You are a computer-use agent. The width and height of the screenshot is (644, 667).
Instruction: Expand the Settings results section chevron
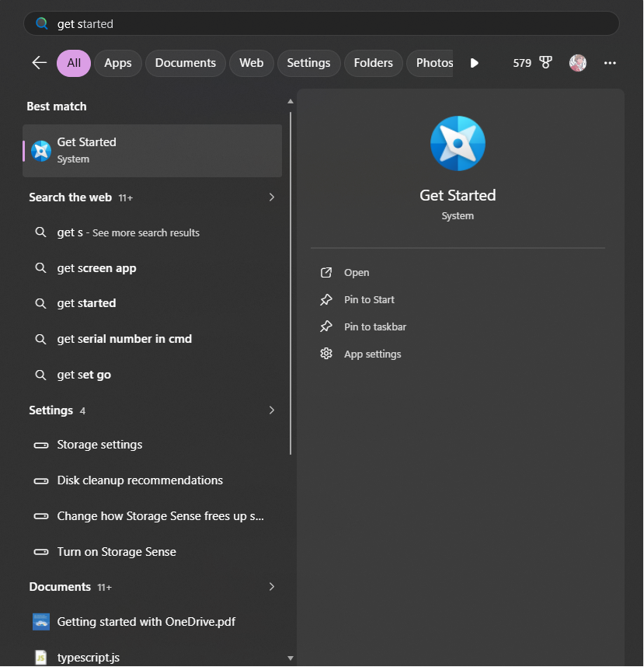[272, 410]
